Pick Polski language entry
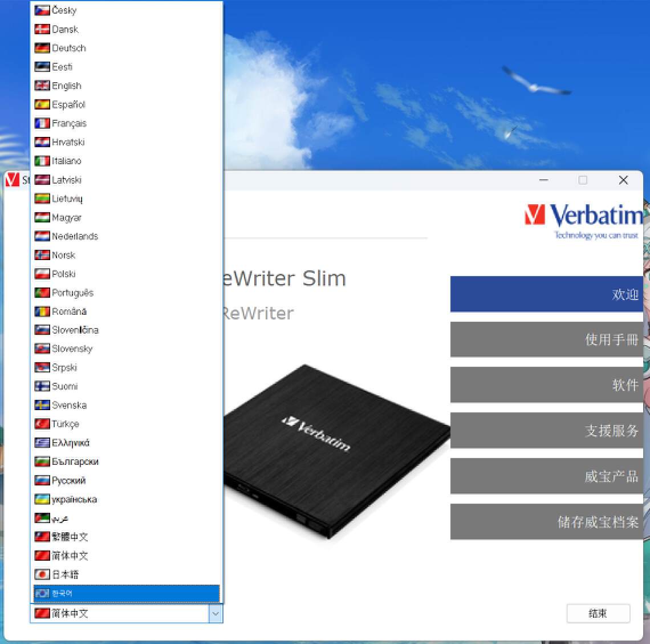Screen dimensions: 650x644 click(x=127, y=274)
